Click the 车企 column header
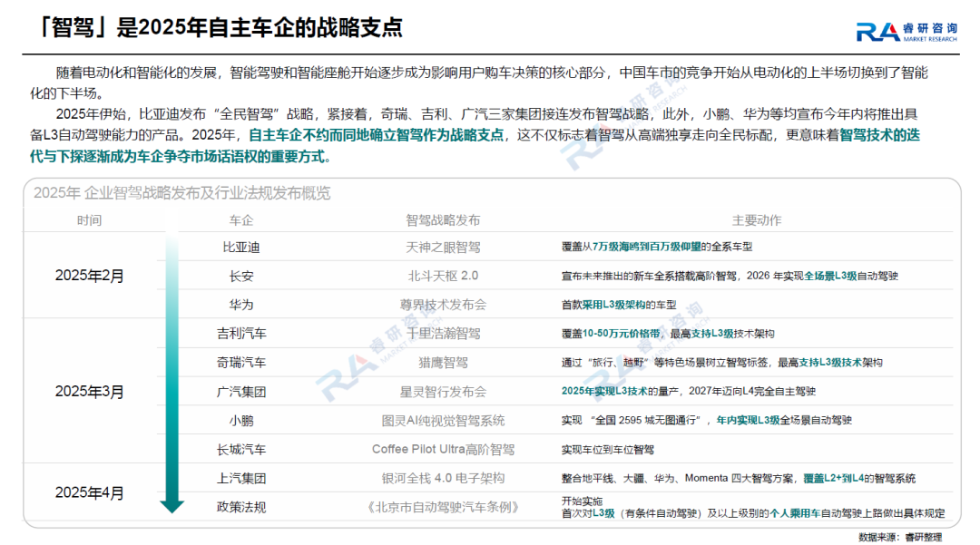The width and height of the screenshot is (980, 545). click(x=241, y=220)
